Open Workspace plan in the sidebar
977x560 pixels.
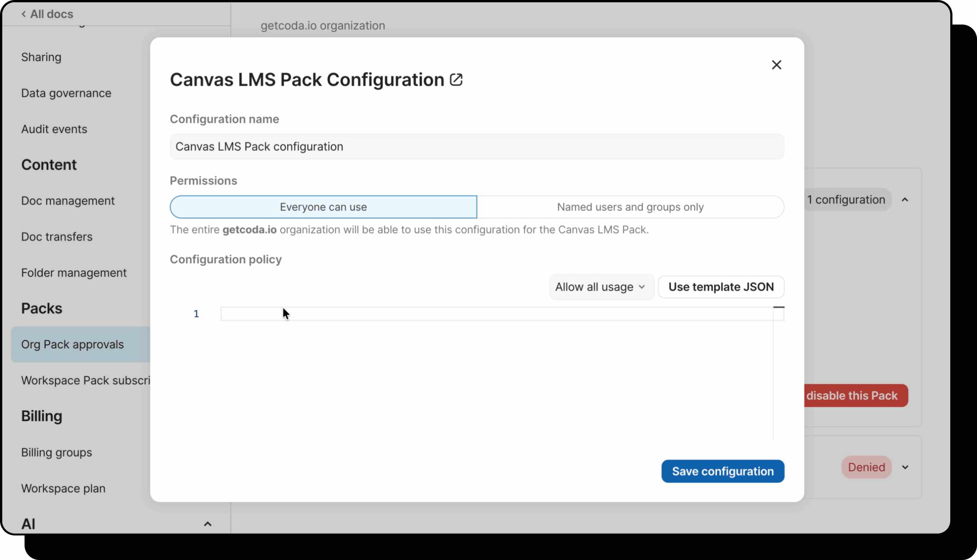(x=63, y=488)
